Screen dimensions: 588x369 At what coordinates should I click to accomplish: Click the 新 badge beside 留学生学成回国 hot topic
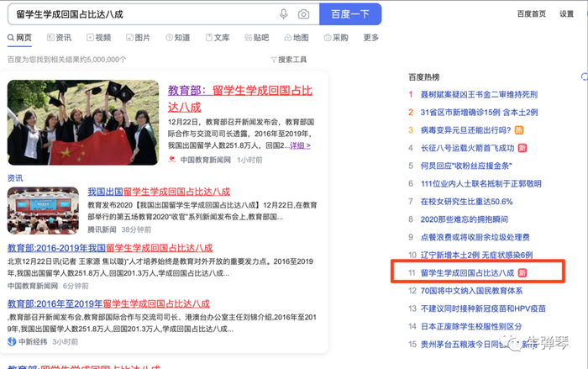522,273
